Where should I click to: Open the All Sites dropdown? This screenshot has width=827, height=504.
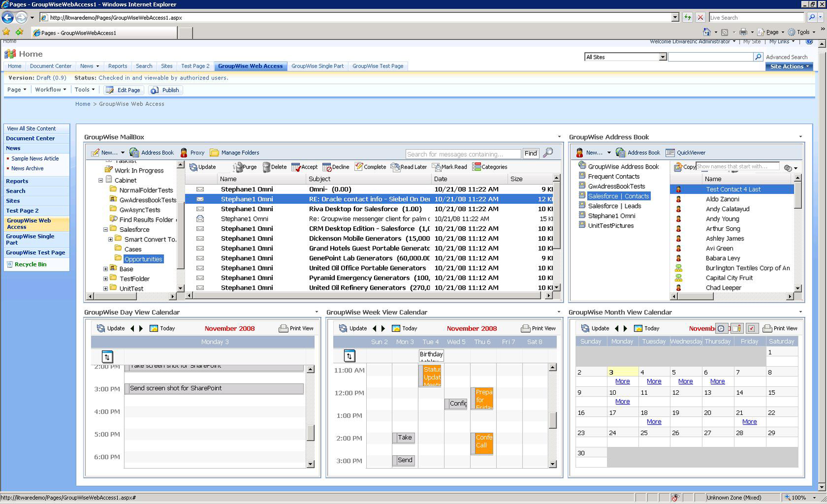pyautogui.click(x=662, y=57)
